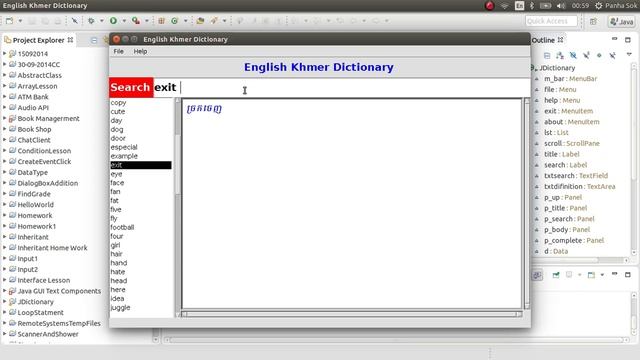The height and width of the screenshot is (360, 640).
Task: Click the Bluetooth indicator in top bar
Action: (532, 6)
